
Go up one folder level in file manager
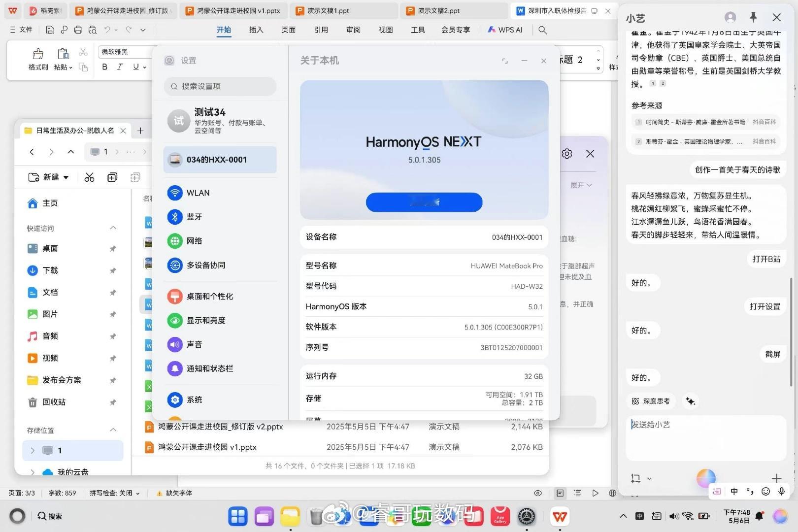(x=70, y=152)
